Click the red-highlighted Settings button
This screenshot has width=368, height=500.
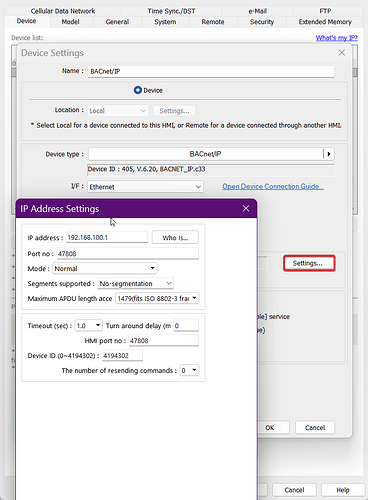pos(309,263)
